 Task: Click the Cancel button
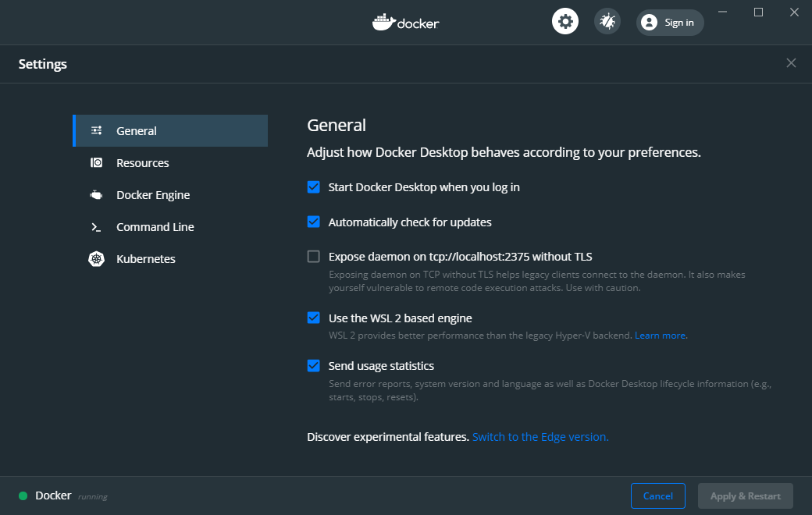657,495
